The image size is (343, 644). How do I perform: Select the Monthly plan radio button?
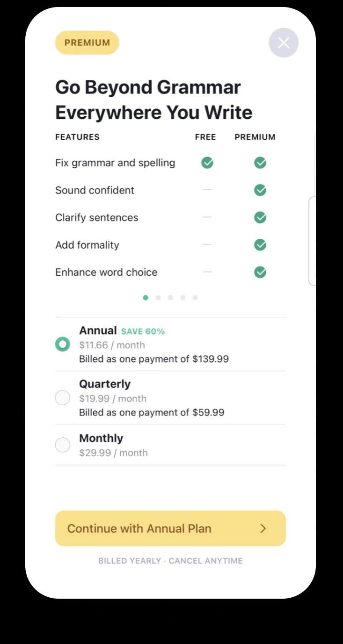(62, 445)
